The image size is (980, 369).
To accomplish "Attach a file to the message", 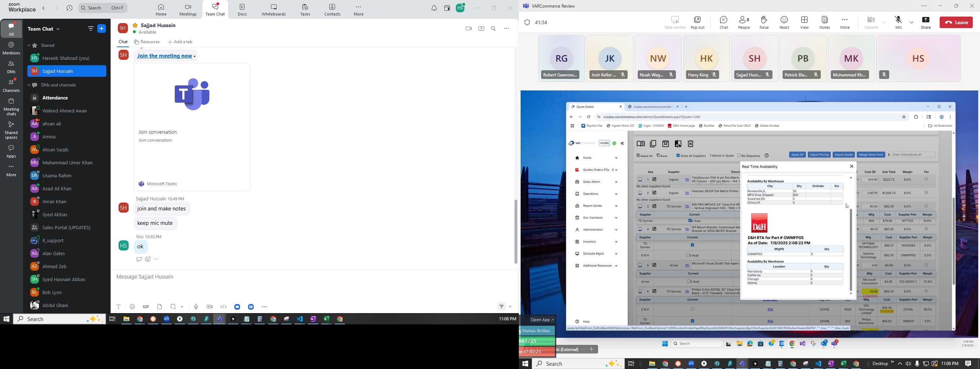I will [x=159, y=307].
